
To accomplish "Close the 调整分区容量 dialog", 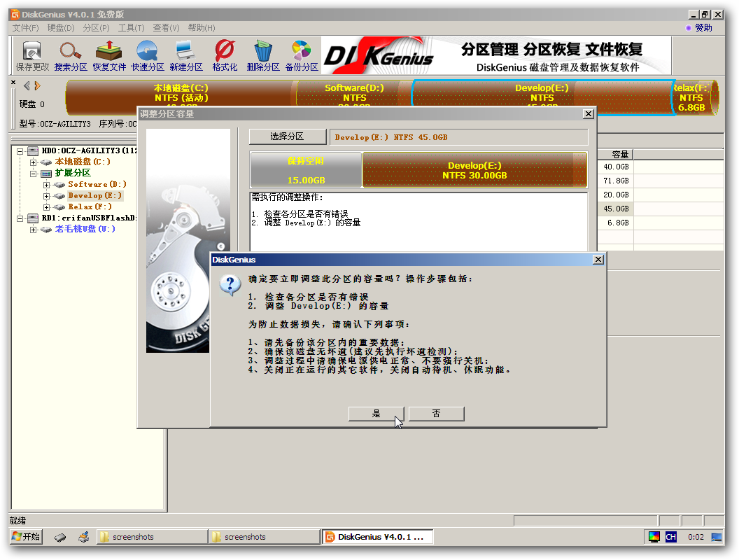I will pos(588,113).
